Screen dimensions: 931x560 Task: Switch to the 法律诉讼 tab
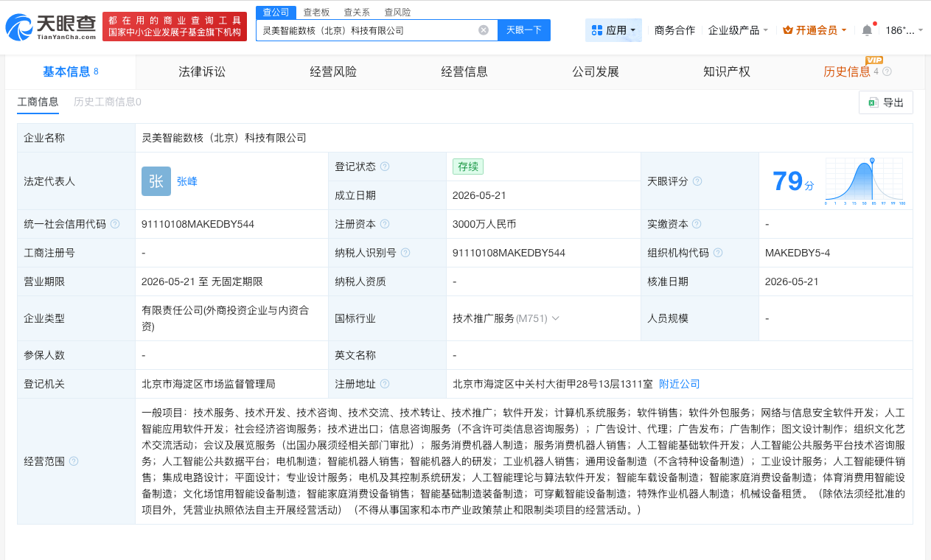pyautogui.click(x=202, y=71)
